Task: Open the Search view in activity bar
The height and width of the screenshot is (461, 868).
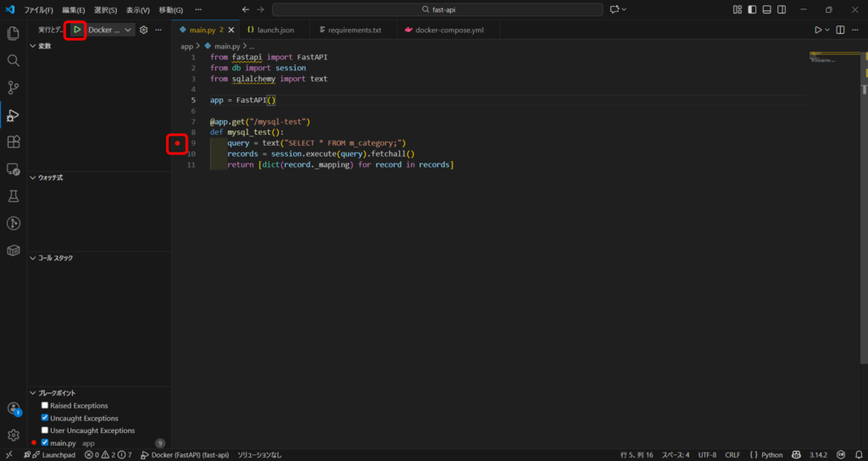Action: click(13, 61)
